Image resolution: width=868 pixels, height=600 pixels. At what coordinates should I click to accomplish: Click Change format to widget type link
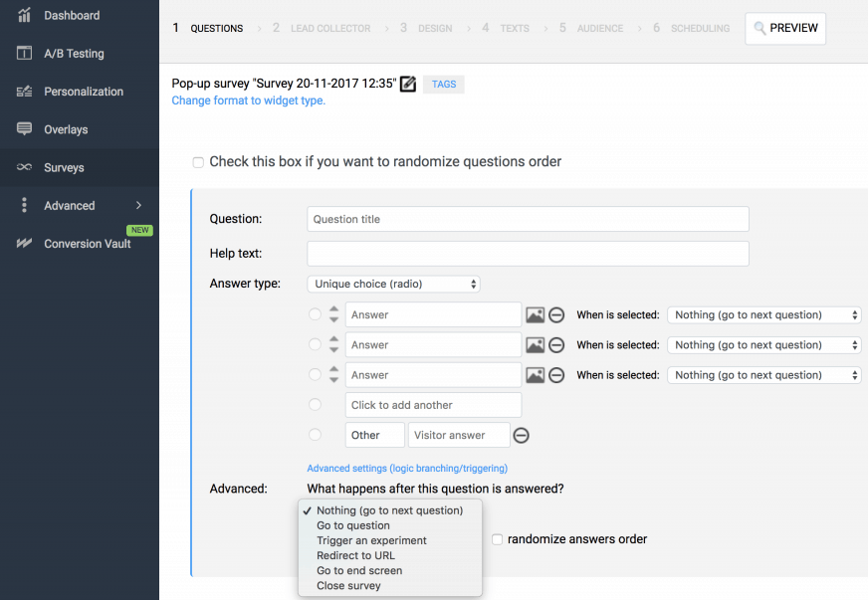click(x=249, y=100)
